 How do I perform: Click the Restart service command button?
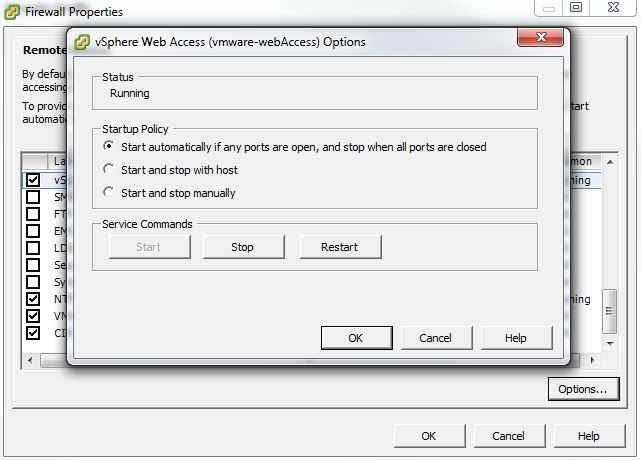(341, 247)
